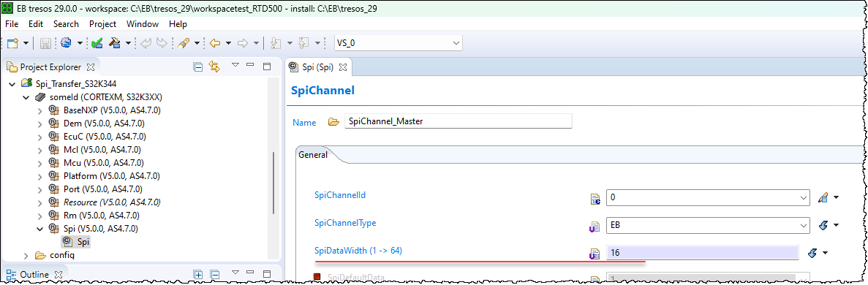Open the Search menu
Screen dimensions: 868x285
point(66,24)
